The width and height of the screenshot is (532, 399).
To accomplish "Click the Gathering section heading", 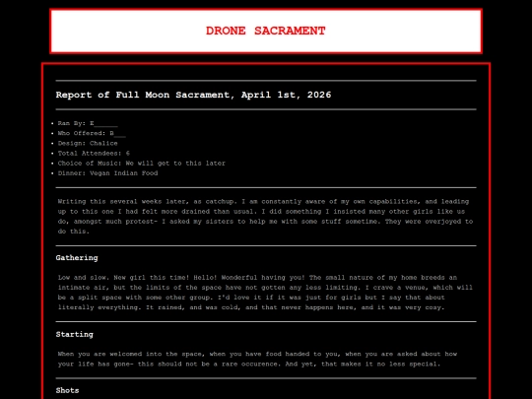I will point(77,258).
